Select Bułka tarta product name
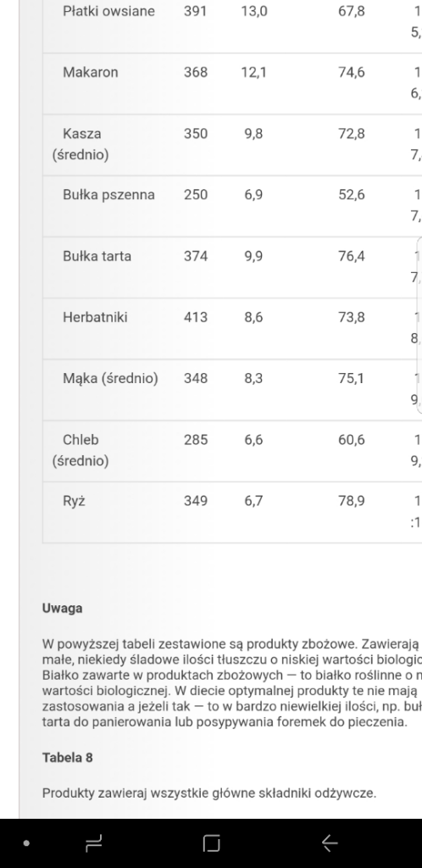The height and width of the screenshot is (868, 422). click(x=97, y=256)
